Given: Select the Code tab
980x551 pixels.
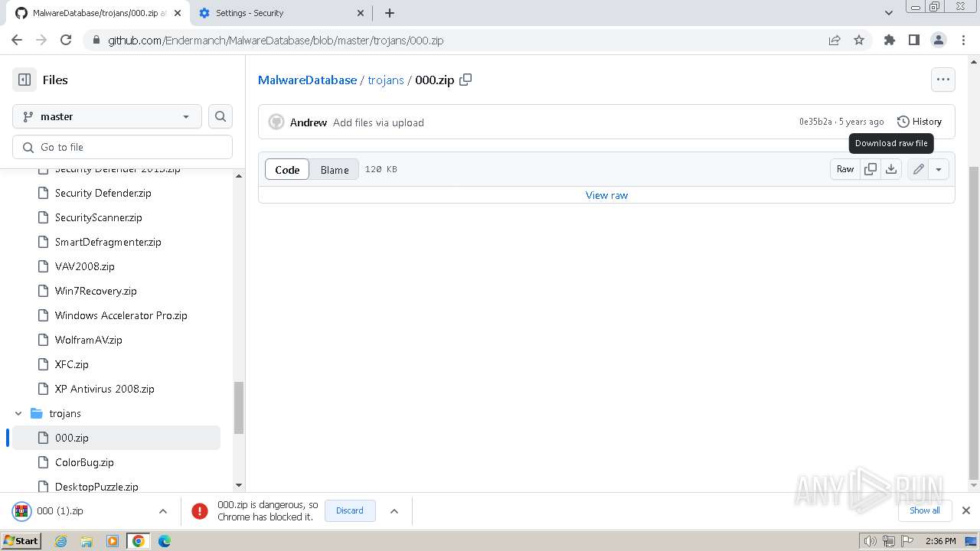Looking at the screenshot, I should point(287,170).
